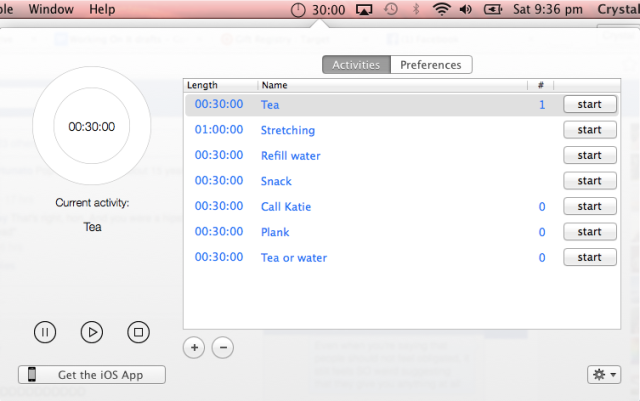Start the Stretching activity
640x401 pixels.
[x=590, y=130]
